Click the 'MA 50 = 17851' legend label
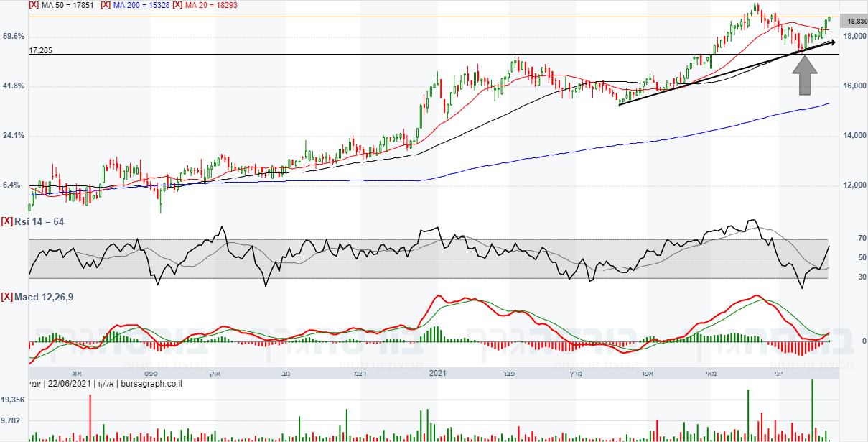The height and width of the screenshot is (442, 868). pyautogui.click(x=68, y=5)
